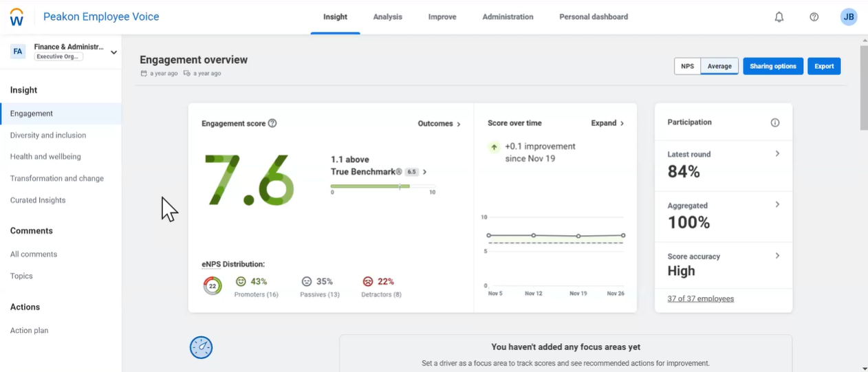Click the True Benchmark score bar
868x372 pixels.
(383, 186)
